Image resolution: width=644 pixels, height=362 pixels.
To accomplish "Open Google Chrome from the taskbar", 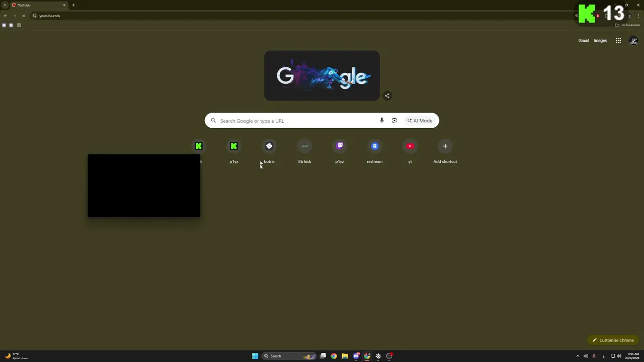I will point(334,356).
